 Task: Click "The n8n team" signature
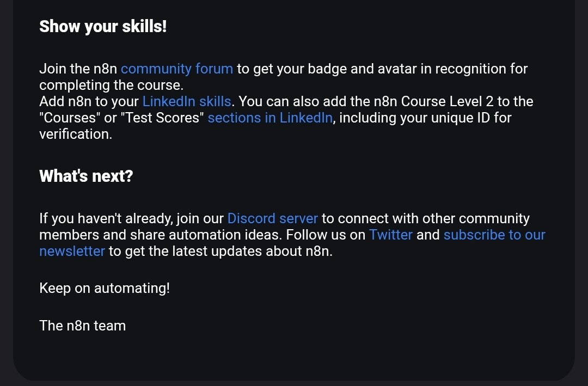pos(82,326)
